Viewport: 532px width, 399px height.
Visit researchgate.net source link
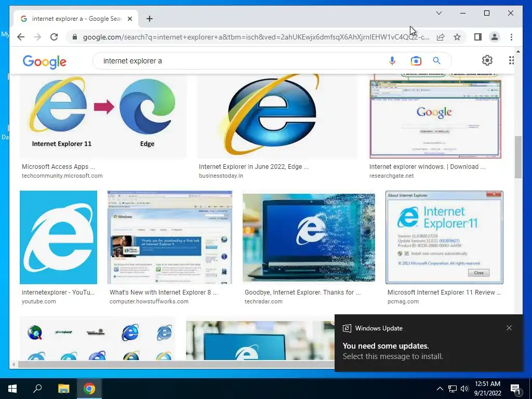[x=391, y=176]
